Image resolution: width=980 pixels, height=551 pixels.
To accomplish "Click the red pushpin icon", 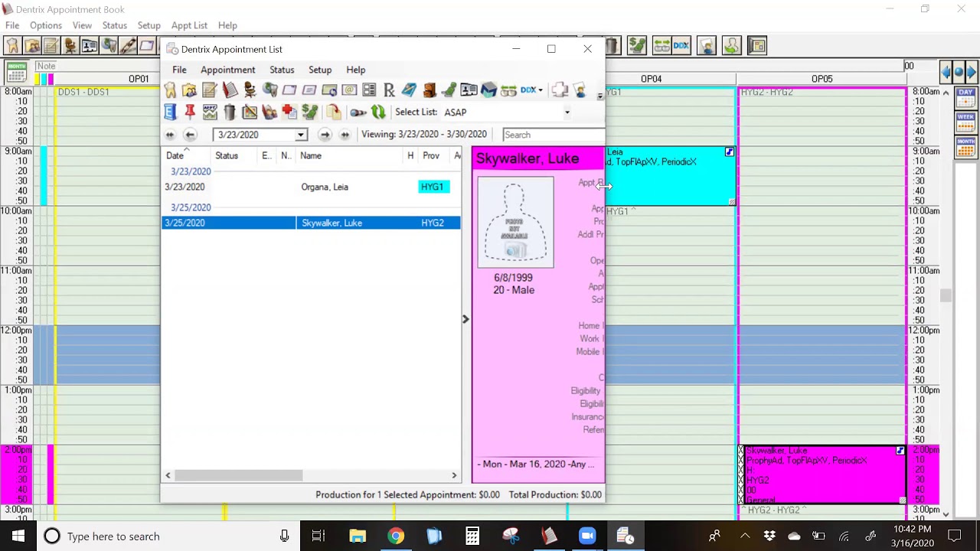I will coord(190,112).
